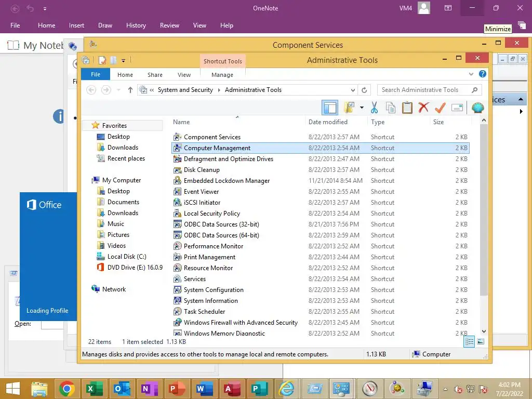Click the OneNote account profile icon
The width and height of the screenshot is (532, 399).
pos(424,8)
